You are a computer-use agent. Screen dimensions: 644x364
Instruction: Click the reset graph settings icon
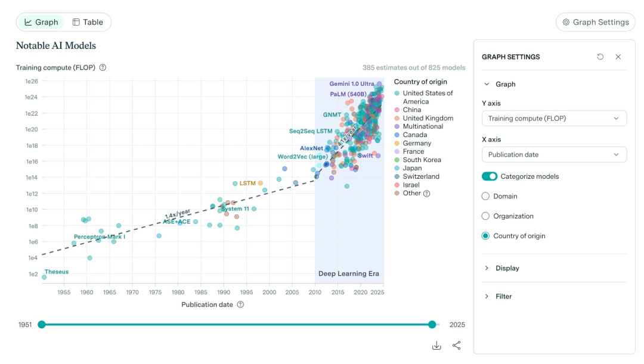[x=600, y=57]
